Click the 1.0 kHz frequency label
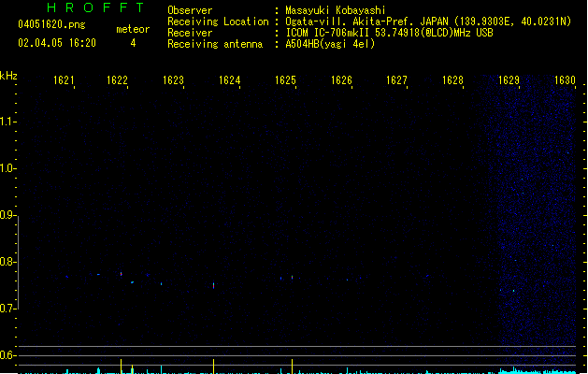This screenshot has height=374, width=588. (7, 168)
